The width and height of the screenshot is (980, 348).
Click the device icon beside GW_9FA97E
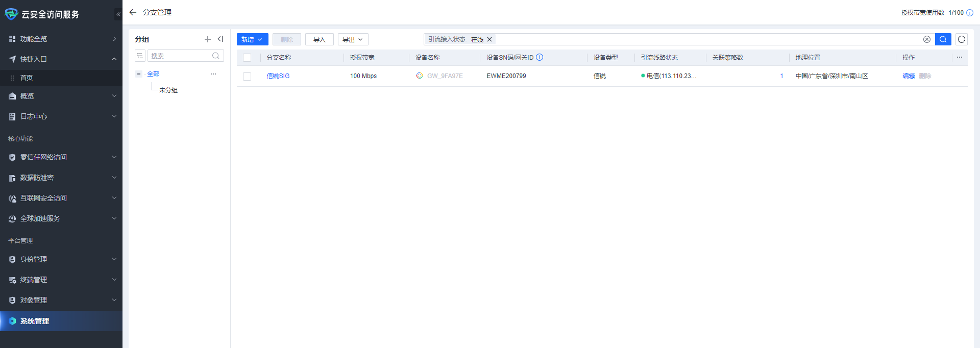[420, 76]
